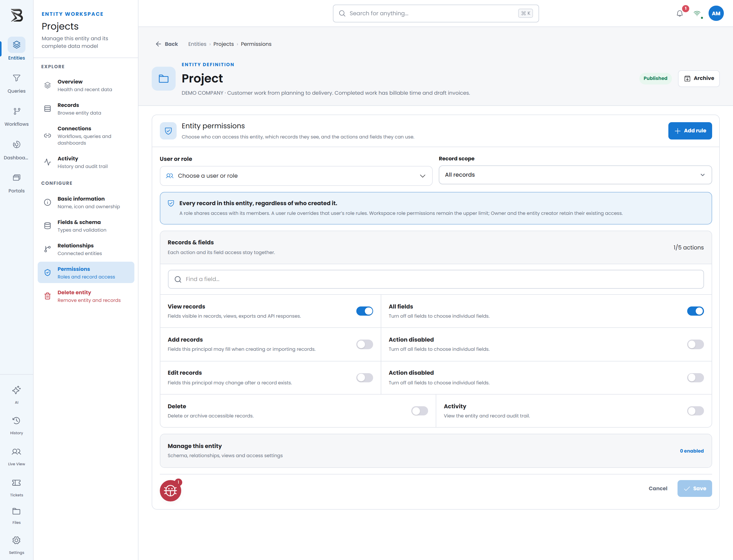Toggle off View records permission
733x560 pixels.
click(x=364, y=311)
